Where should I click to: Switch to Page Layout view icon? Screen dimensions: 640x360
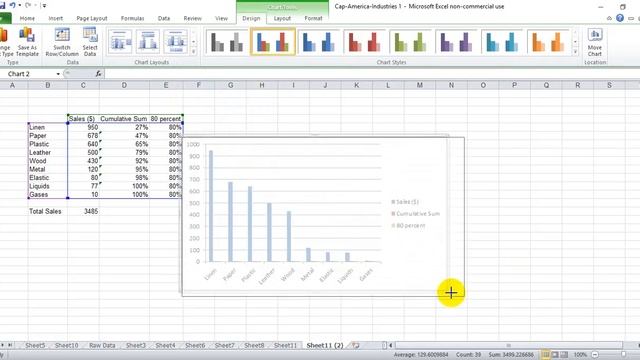pos(555,355)
